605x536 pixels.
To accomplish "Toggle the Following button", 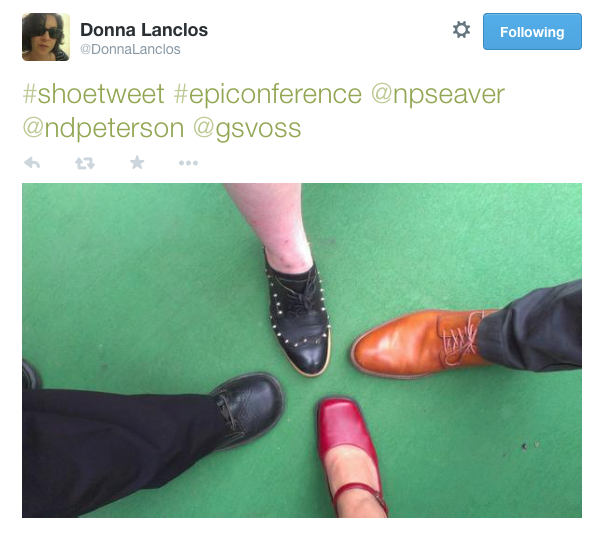I will click(532, 32).
